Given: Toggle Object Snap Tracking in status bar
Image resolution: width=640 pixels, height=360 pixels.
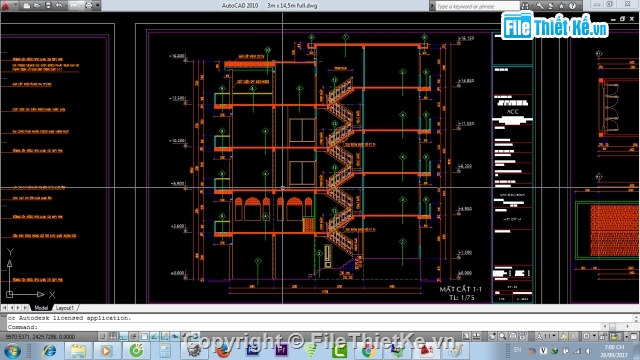Looking at the screenshot, I should [154, 336].
